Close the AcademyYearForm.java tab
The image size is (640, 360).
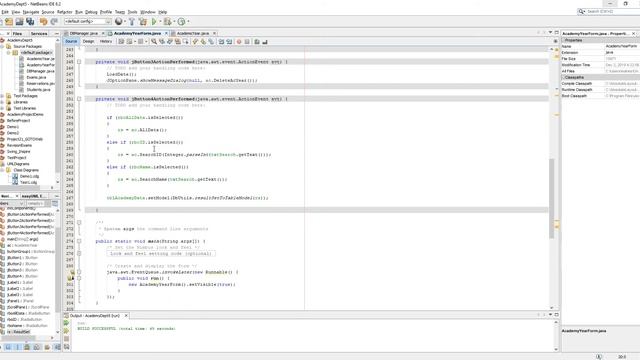166,33
